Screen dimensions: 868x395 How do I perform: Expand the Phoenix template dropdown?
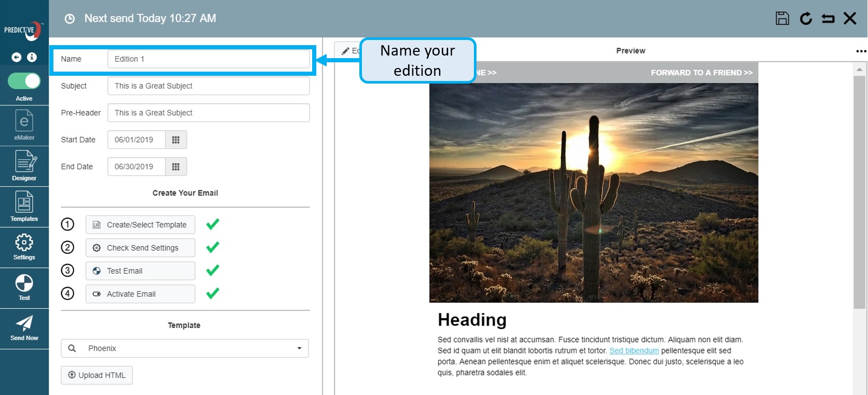coord(299,348)
